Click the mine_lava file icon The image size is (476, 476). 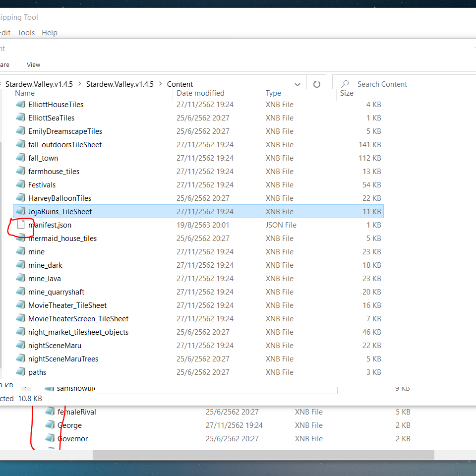tap(21, 278)
